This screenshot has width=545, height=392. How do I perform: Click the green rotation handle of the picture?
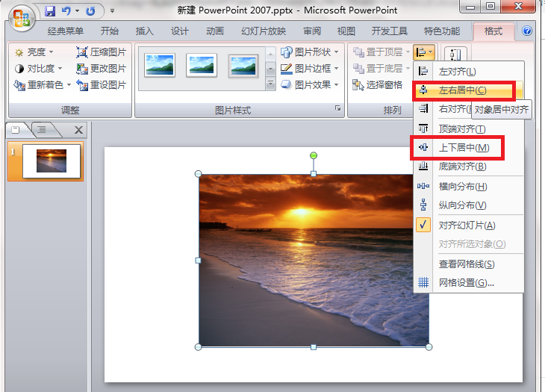[314, 155]
